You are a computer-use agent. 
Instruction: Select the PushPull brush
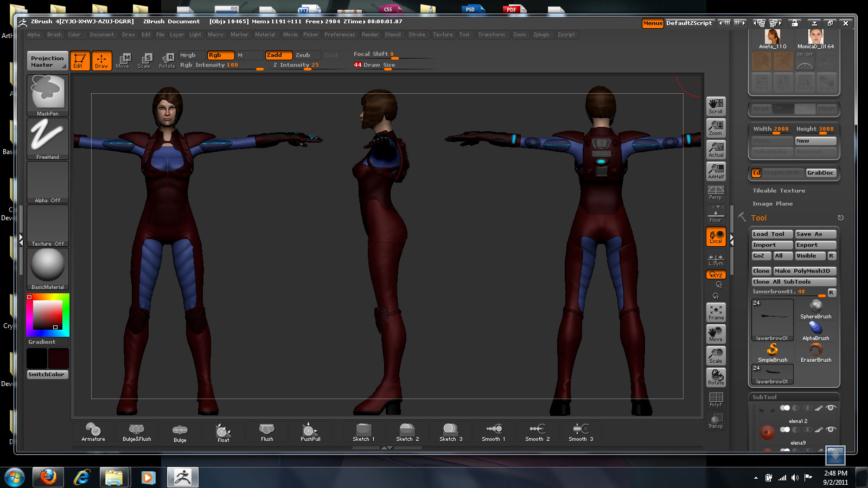310,432
